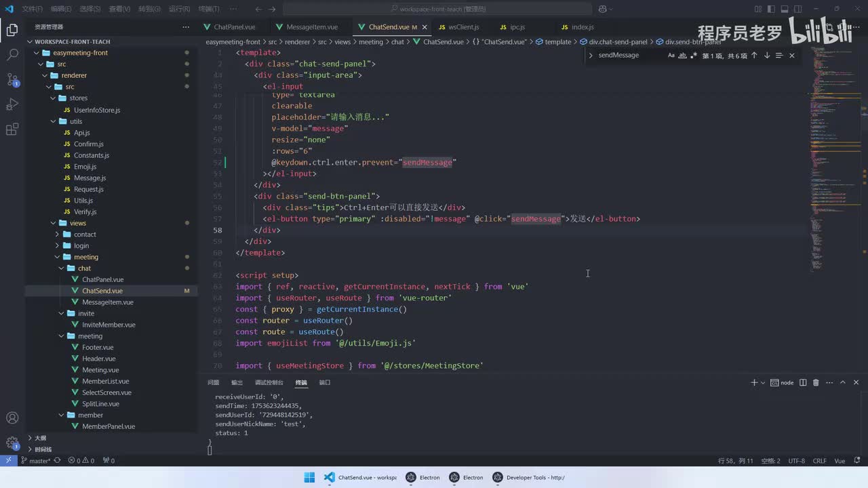Close the ChatSend.vue editor tab
868x488 pixels.
coord(425,27)
